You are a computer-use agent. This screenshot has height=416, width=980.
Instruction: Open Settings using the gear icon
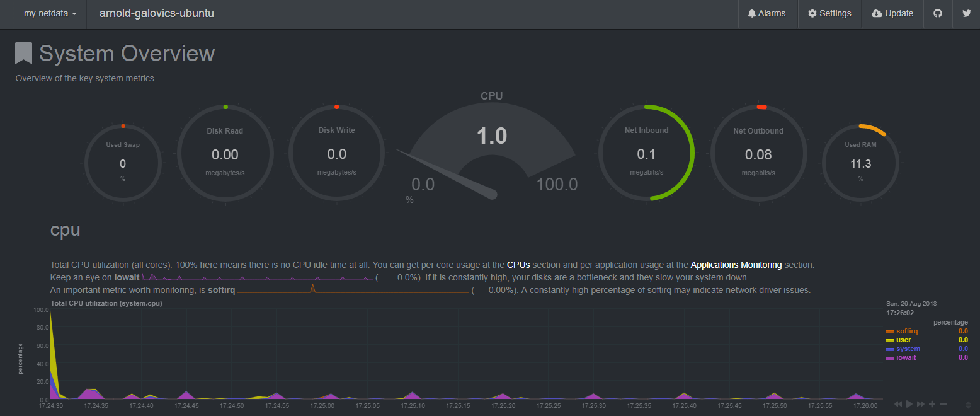pos(814,13)
